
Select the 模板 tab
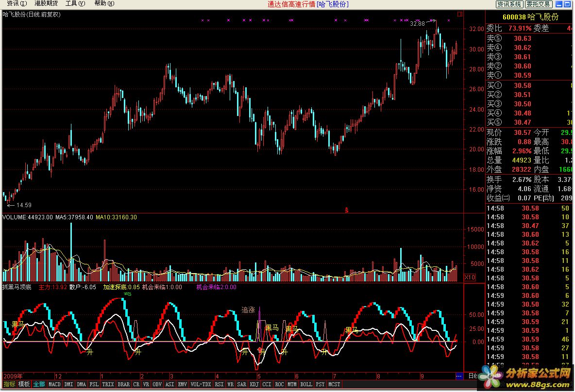24,384
